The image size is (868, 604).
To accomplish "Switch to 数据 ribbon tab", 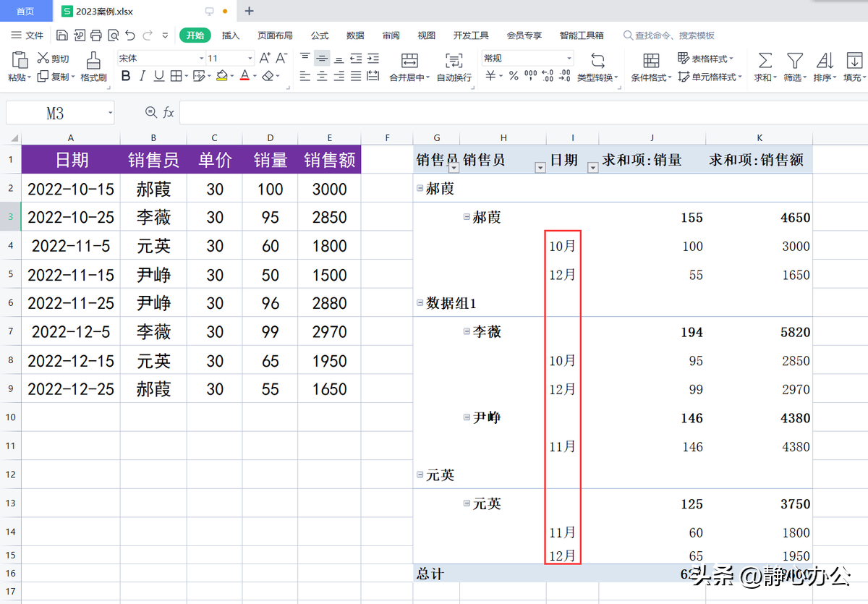I will point(355,35).
